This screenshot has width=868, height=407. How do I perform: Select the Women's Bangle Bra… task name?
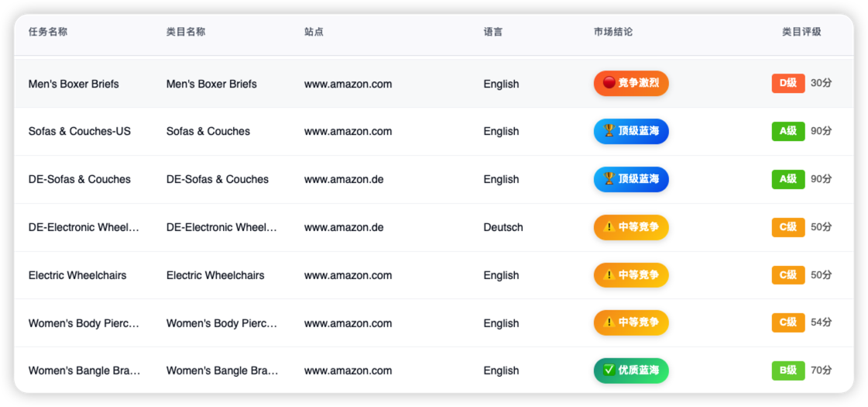[84, 371]
